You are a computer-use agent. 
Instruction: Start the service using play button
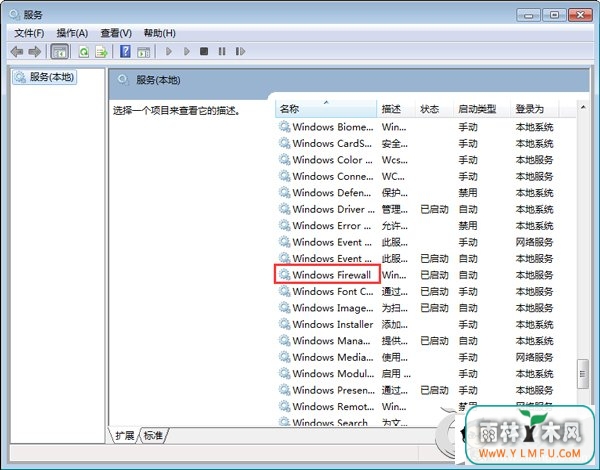(168, 51)
